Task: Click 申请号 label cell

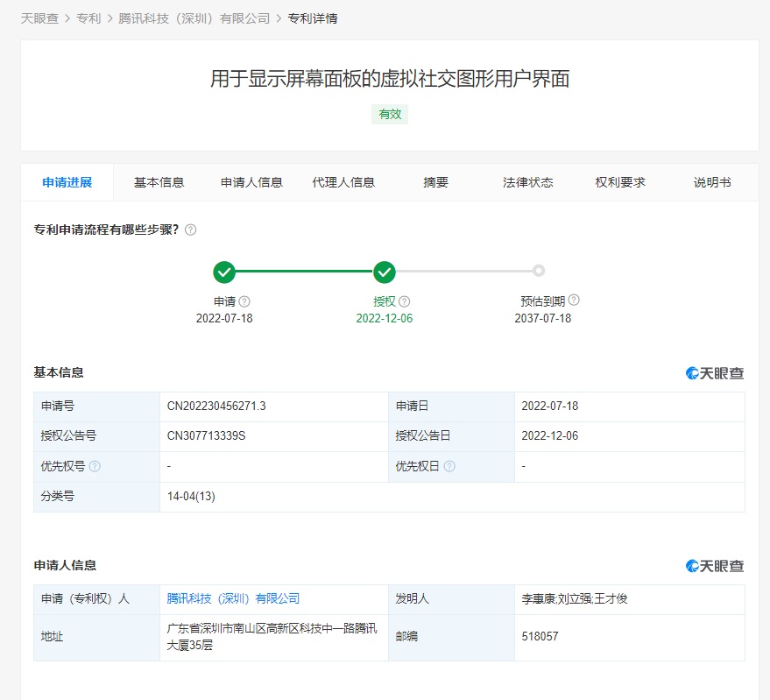Action: click(96, 407)
